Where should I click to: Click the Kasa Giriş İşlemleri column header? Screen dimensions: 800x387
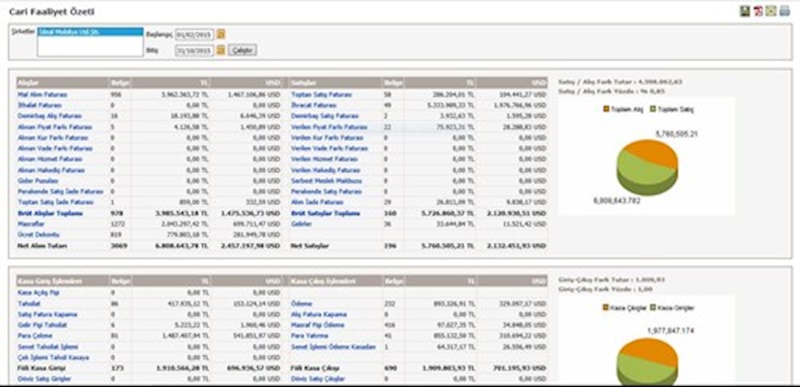point(62,281)
